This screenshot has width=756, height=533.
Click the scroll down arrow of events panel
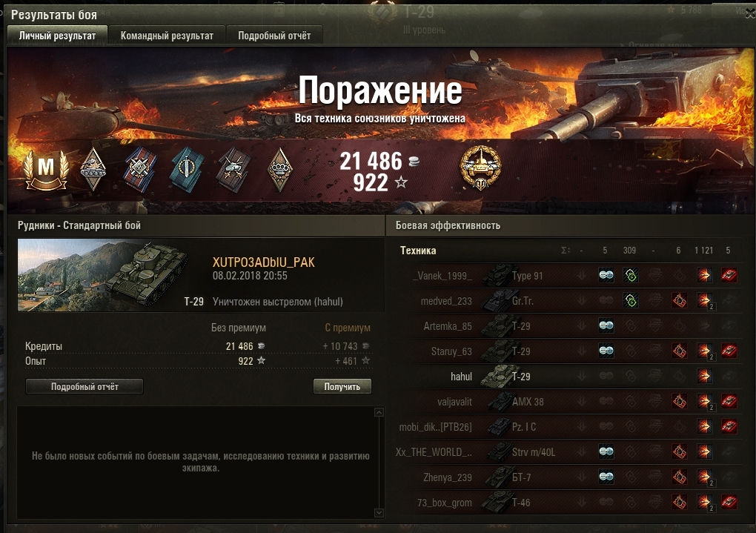click(379, 513)
